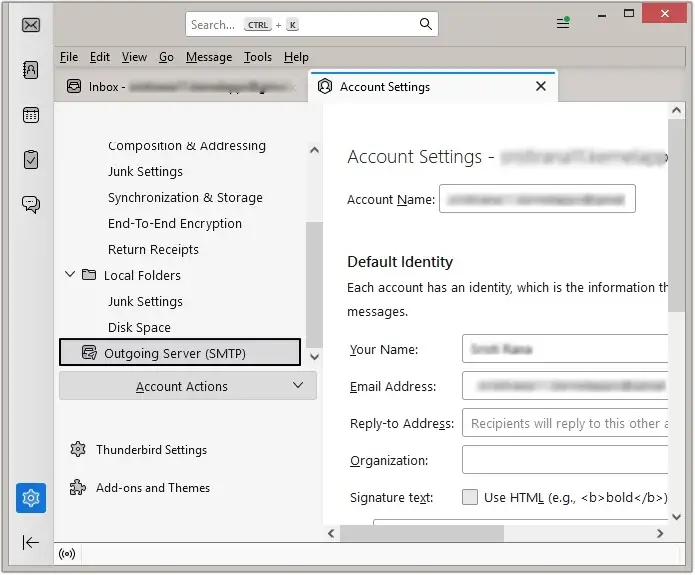Viewport: 695px width, 575px height.
Task: Open the File menu
Action: (69, 57)
